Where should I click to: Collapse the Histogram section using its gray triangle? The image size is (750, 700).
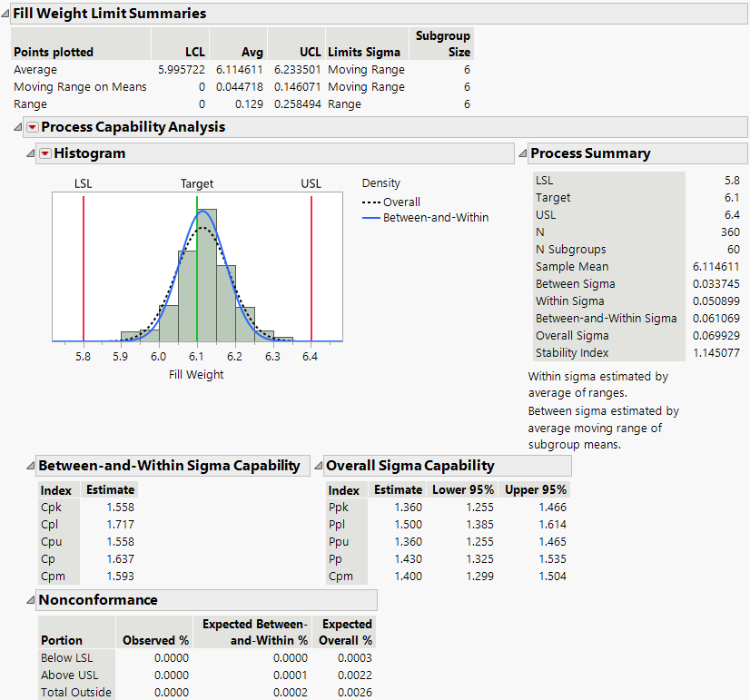pos(32,153)
